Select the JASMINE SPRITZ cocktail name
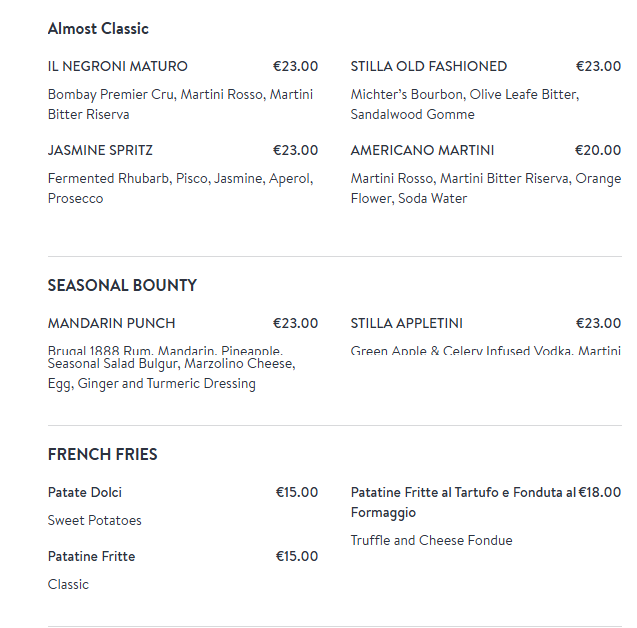637x628 pixels. pos(100,150)
